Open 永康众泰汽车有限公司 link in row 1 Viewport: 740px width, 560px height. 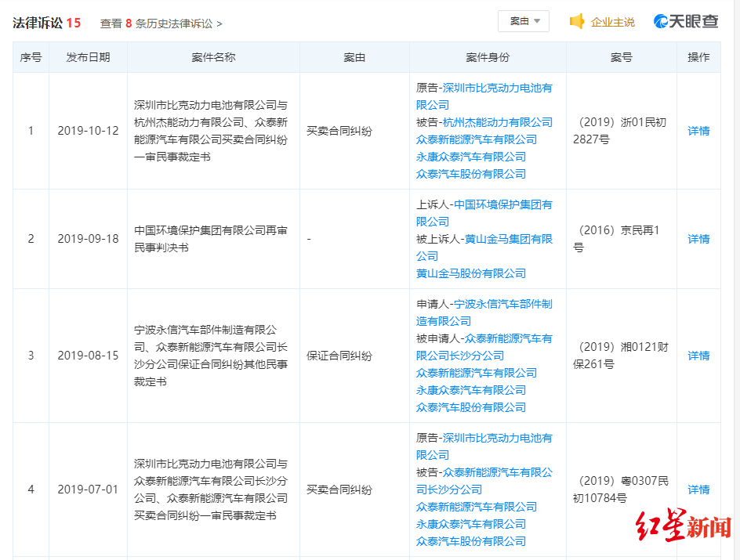(x=471, y=157)
